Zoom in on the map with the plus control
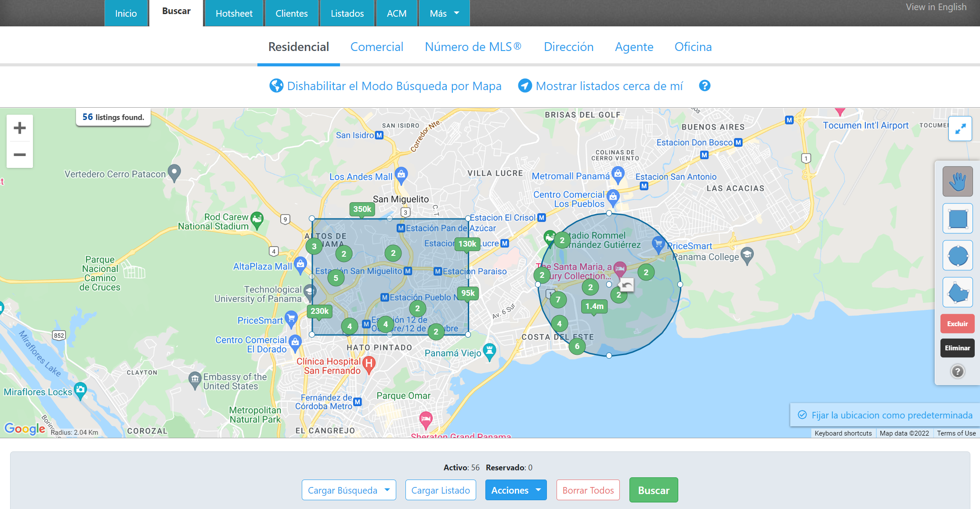Image resolution: width=980 pixels, height=509 pixels. tap(20, 128)
